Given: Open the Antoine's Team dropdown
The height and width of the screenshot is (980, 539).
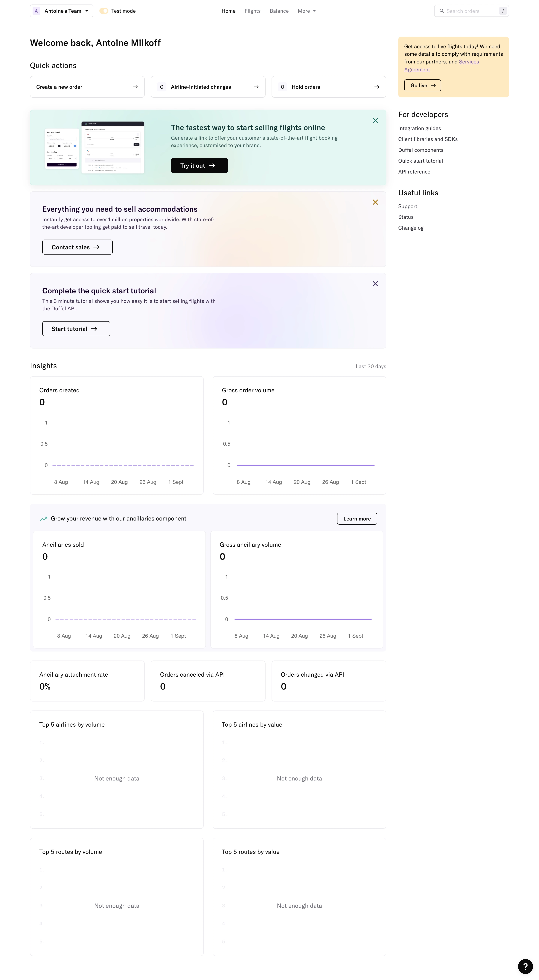Looking at the screenshot, I should pyautogui.click(x=62, y=11).
